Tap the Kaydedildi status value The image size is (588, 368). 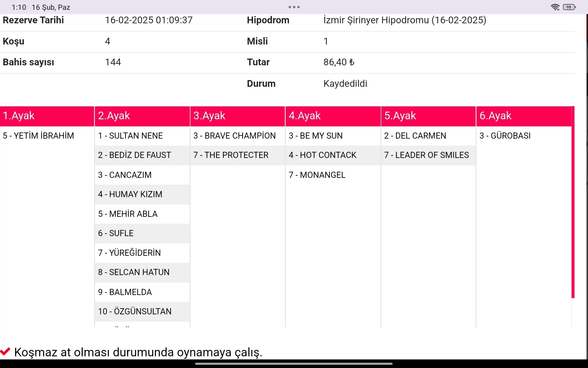345,83
